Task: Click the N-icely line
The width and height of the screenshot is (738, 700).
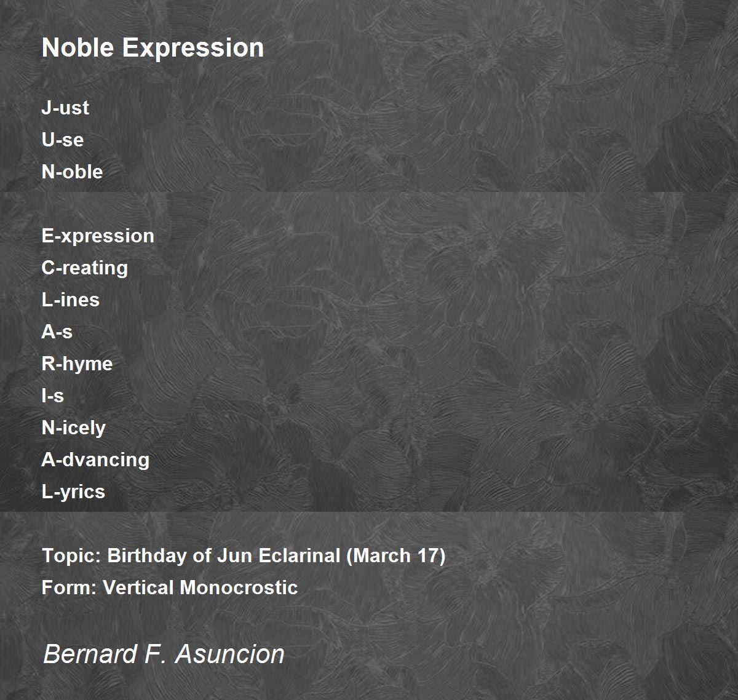Action: point(73,428)
